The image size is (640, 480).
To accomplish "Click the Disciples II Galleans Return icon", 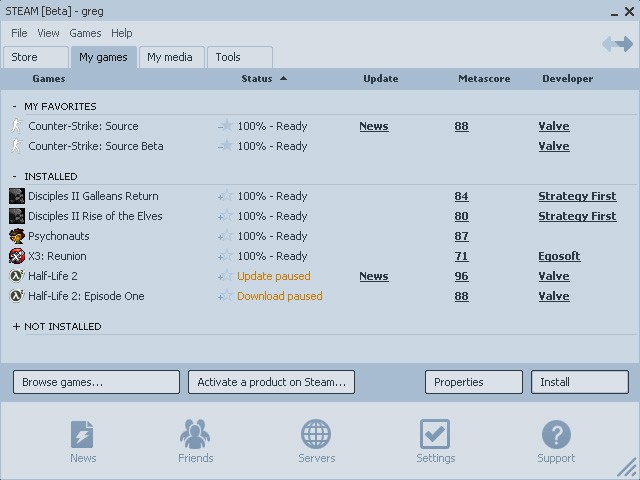I will (x=17, y=196).
